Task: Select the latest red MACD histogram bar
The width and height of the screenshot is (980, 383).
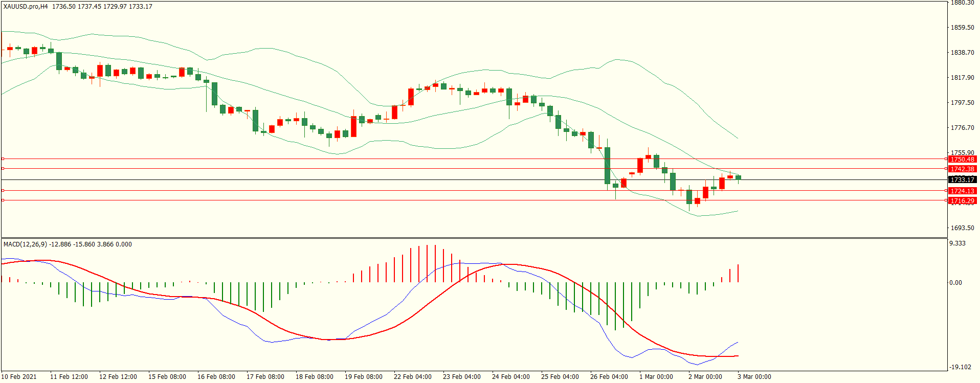Action: point(738,273)
